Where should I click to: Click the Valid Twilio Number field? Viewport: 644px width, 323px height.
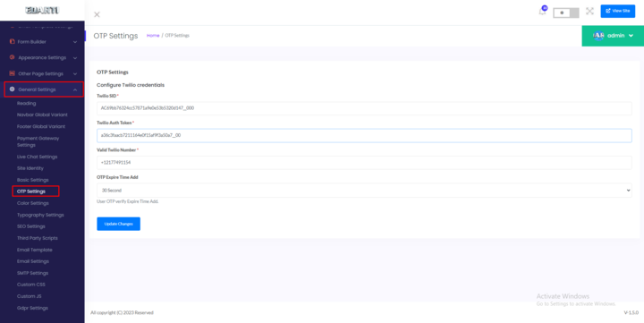pos(364,163)
